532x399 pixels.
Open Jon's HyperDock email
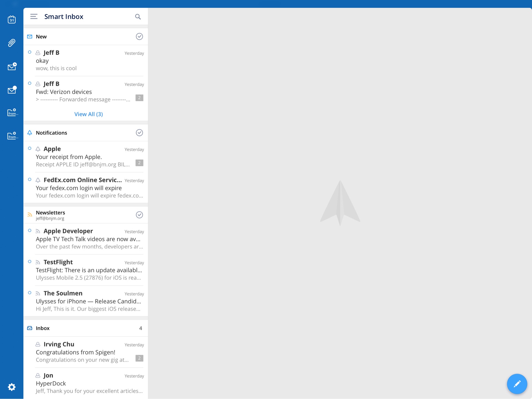point(83,383)
